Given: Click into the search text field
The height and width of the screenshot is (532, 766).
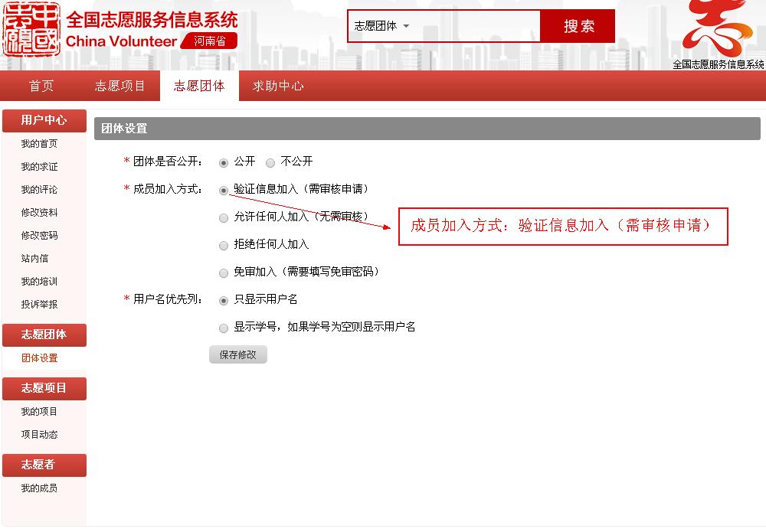Looking at the screenshot, I should pos(476,26).
